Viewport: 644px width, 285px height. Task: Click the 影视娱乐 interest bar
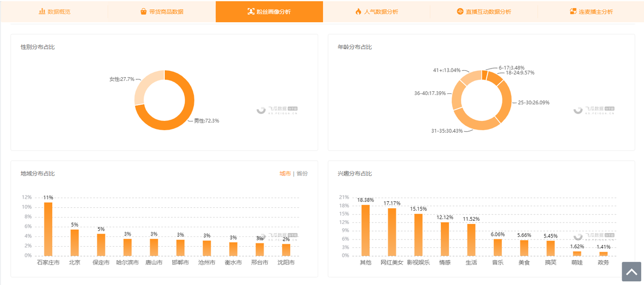(x=419, y=235)
